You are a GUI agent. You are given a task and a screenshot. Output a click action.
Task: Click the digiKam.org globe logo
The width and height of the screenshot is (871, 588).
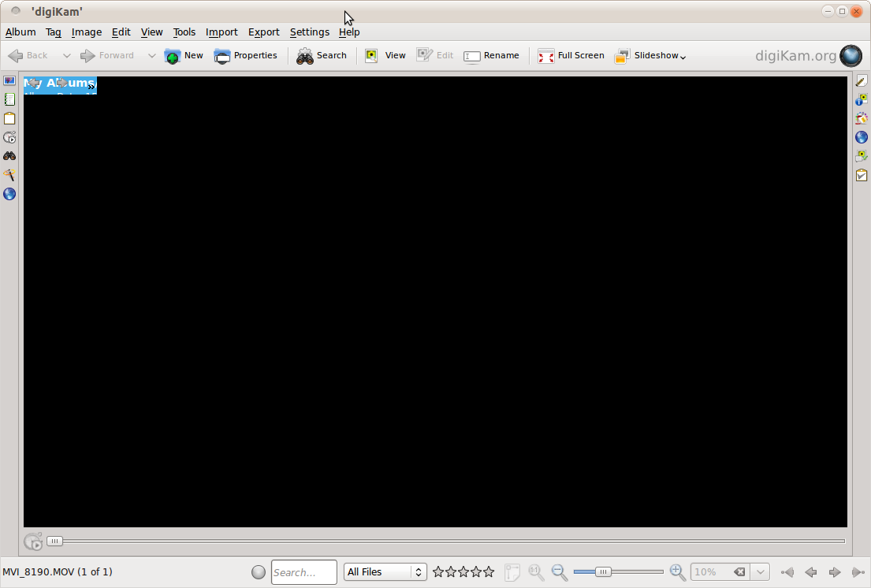(x=851, y=56)
